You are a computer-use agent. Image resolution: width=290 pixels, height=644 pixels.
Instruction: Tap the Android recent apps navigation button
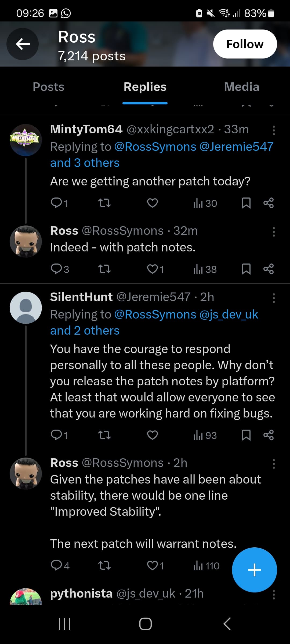tap(64, 624)
